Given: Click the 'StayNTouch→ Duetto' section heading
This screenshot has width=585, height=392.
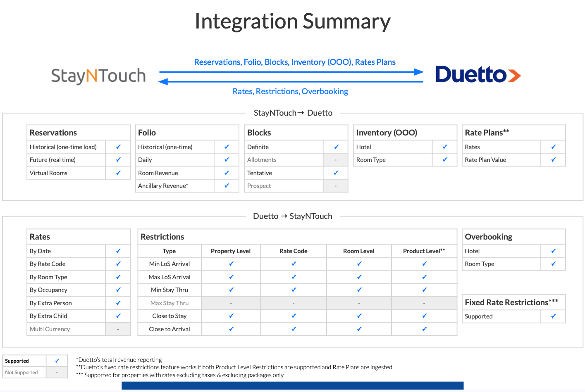Looking at the screenshot, I should pos(293,113).
